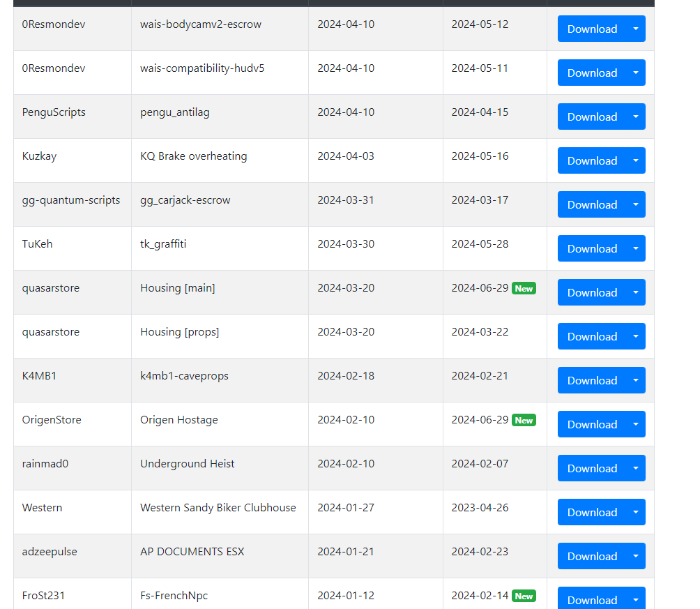
Task: Download Western Sandy Biker Clubhouse
Action: click(x=592, y=512)
